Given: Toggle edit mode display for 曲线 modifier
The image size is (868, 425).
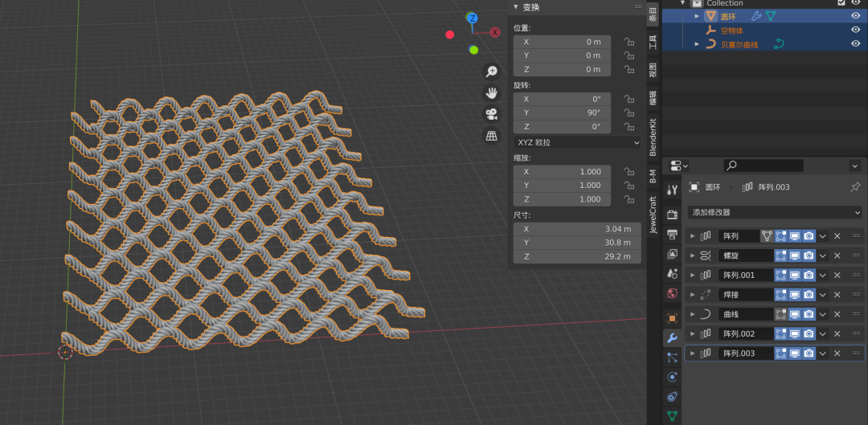Looking at the screenshot, I should point(780,314).
